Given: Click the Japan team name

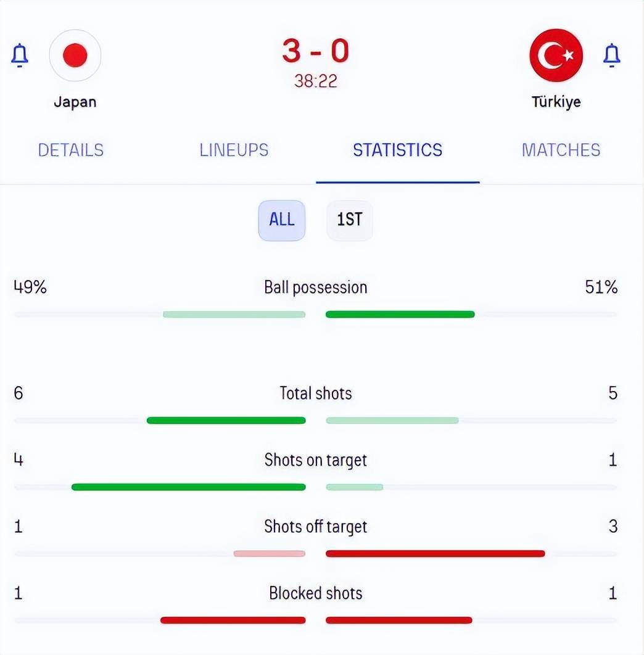Looking at the screenshot, I should point(75,102).
